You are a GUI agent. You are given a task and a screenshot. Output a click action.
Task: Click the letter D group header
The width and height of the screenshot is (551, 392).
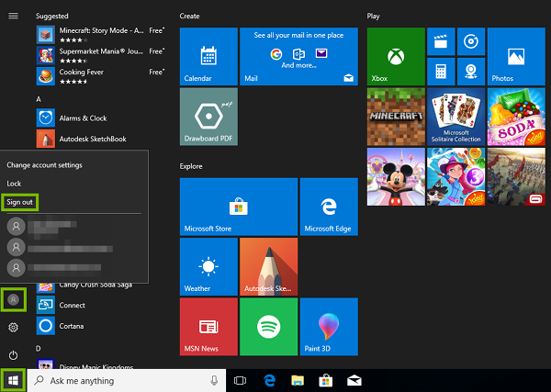[39, 349]
